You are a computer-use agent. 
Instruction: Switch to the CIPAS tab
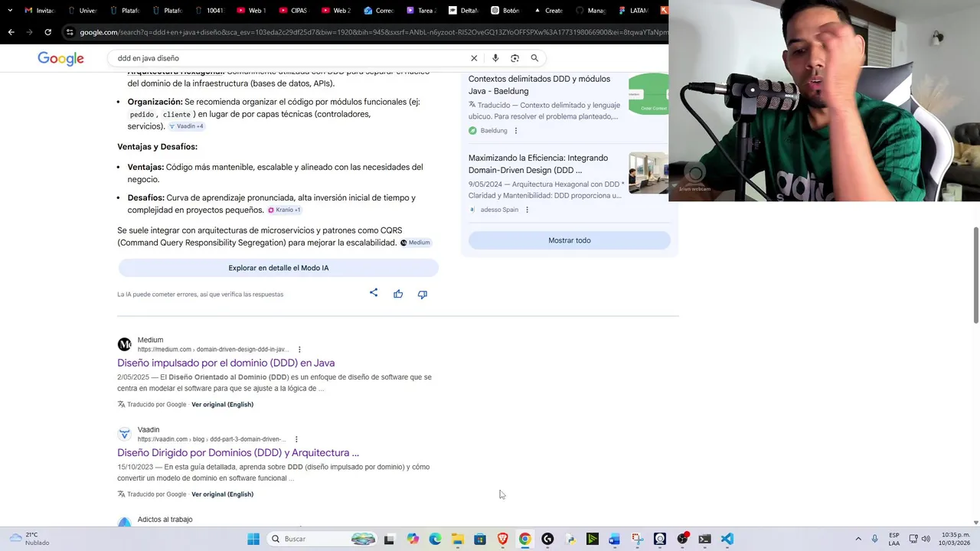coord(293,11)
